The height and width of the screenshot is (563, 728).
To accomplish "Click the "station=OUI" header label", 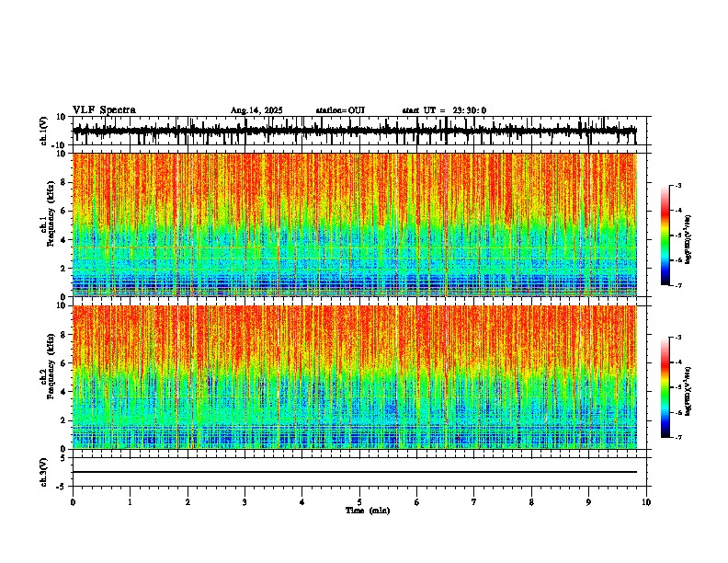I will [340, 110].
